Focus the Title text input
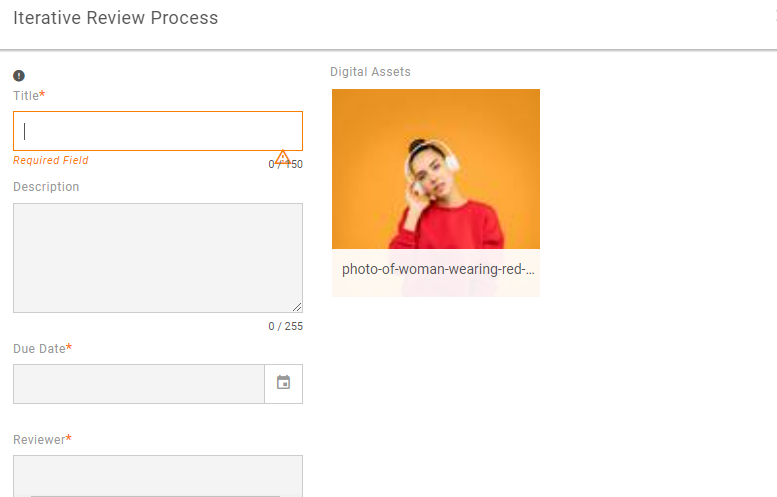Screen dimensions: 777x497 coord(158,131)
